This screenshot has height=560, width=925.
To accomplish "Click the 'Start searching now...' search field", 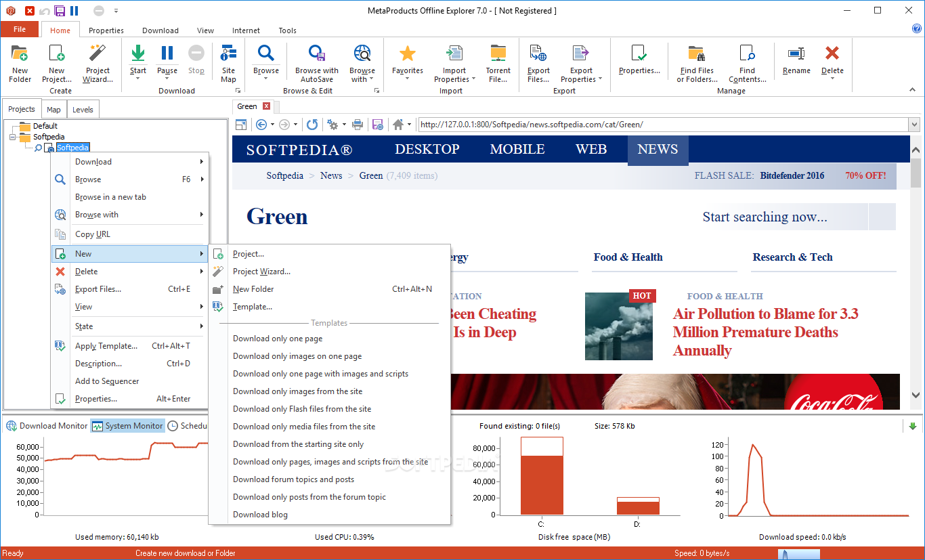I will click(x=785, y=217).
